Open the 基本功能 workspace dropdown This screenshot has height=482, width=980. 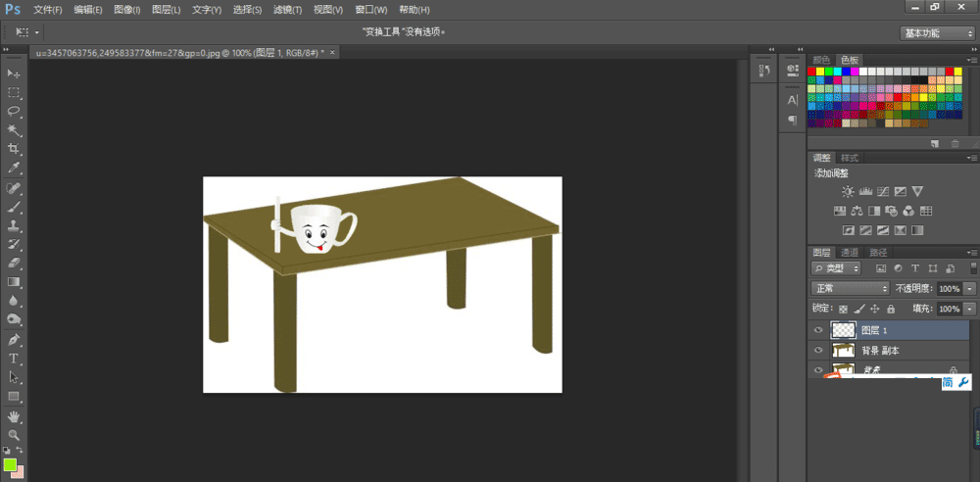[x=936, y=33]
